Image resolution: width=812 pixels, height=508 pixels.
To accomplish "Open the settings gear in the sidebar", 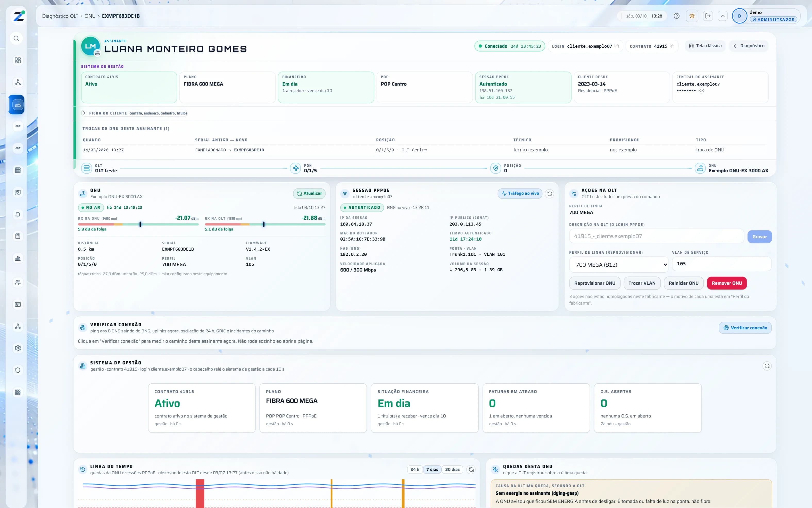I will point(18,348).
